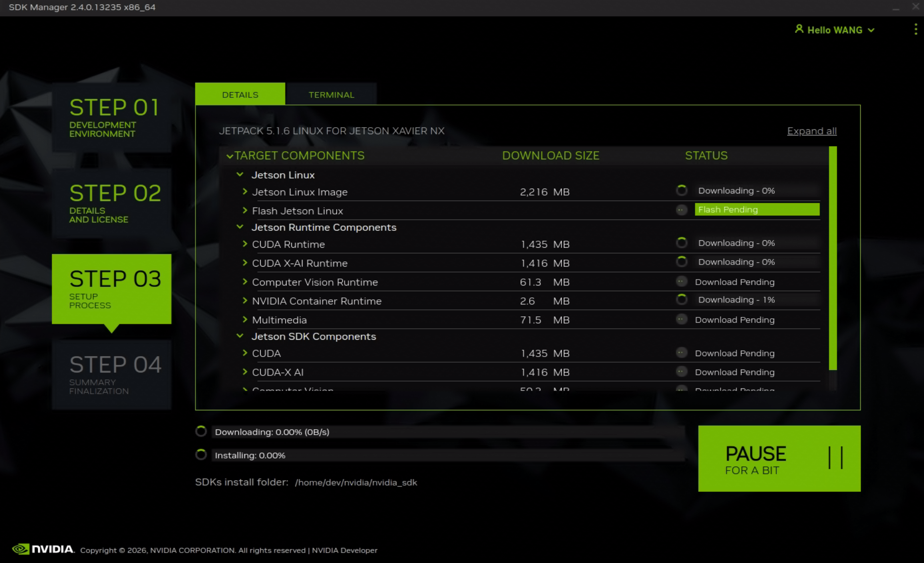Click the pending status icon for the CUDA row
Image resolution: width=924 pixels, height=563 pixels.
pyautogui.click(x=682, y=353)
